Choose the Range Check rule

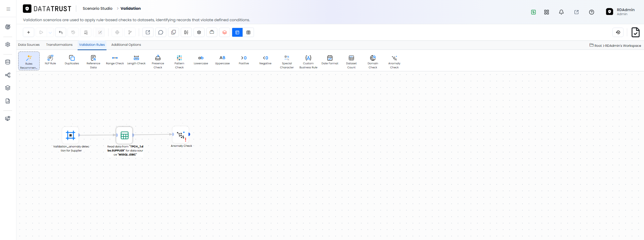tap(115, 60)
